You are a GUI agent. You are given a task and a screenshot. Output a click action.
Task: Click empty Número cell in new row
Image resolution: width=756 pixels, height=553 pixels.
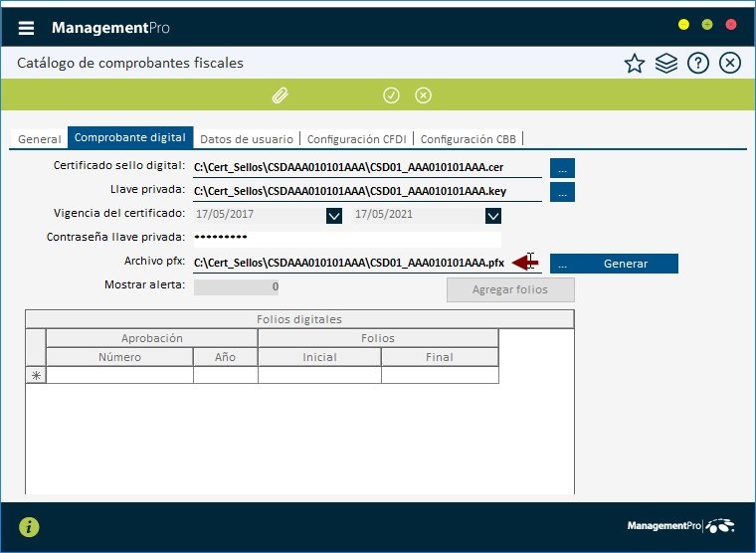119,375
